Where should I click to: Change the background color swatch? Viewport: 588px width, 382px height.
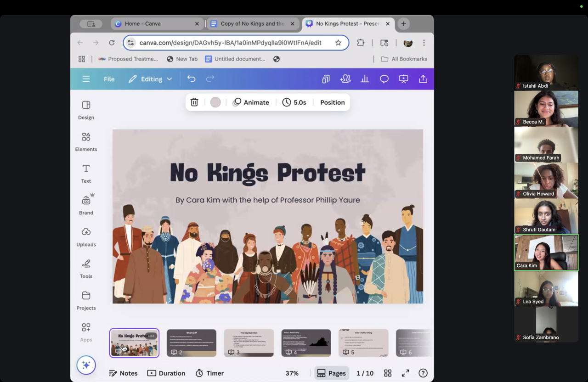(215, 102)
